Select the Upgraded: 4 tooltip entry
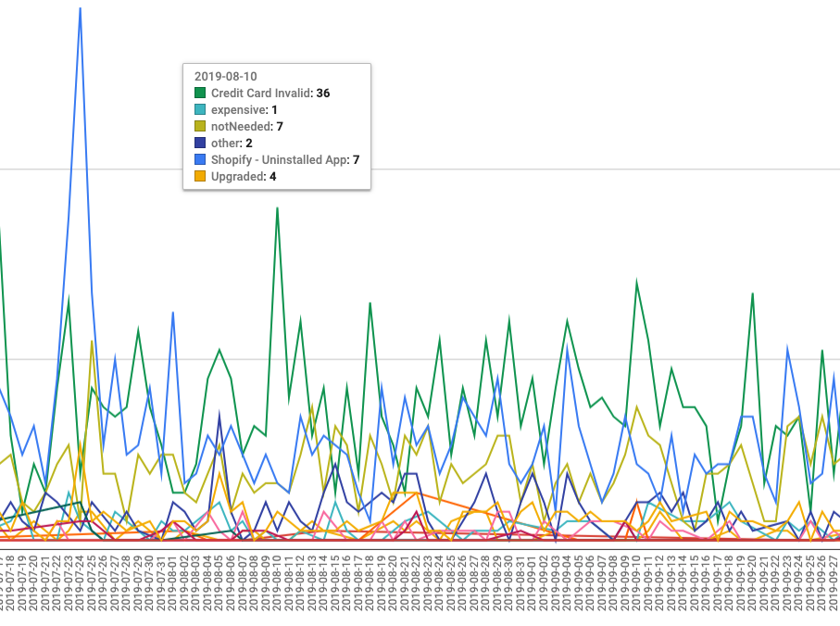Image resolution: width=840 pixels, height=626 pixels. [244, 177]
